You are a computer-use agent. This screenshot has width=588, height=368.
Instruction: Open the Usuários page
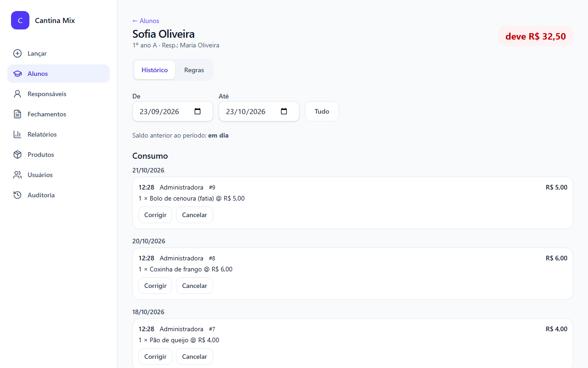tap(58, 175)
